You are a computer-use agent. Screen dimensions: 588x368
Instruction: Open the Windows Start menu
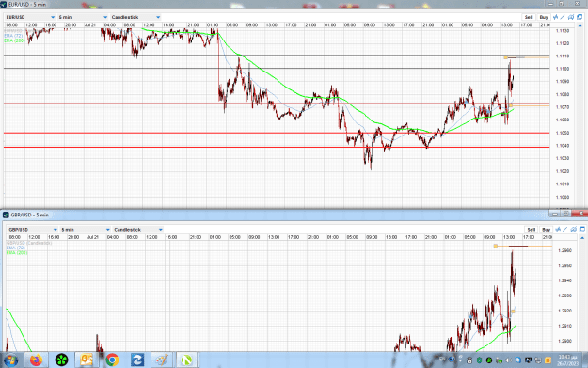point(10,360)
